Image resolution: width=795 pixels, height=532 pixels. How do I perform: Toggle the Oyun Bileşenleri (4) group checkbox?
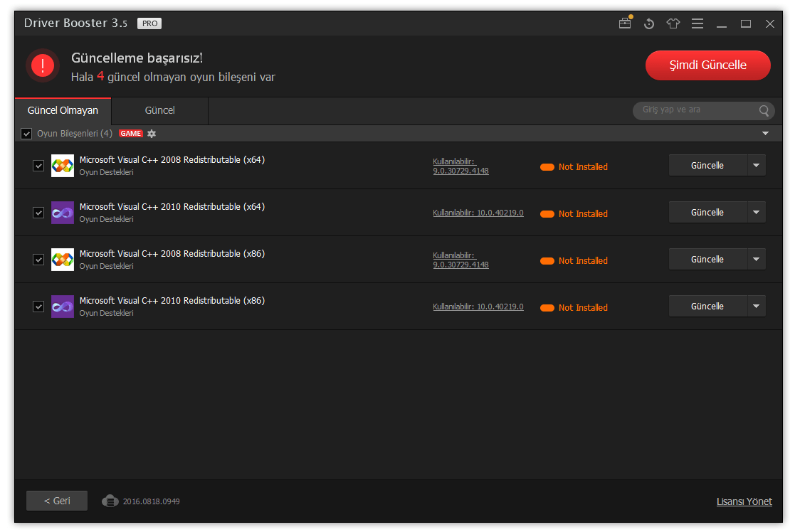(x=26, y=134)
